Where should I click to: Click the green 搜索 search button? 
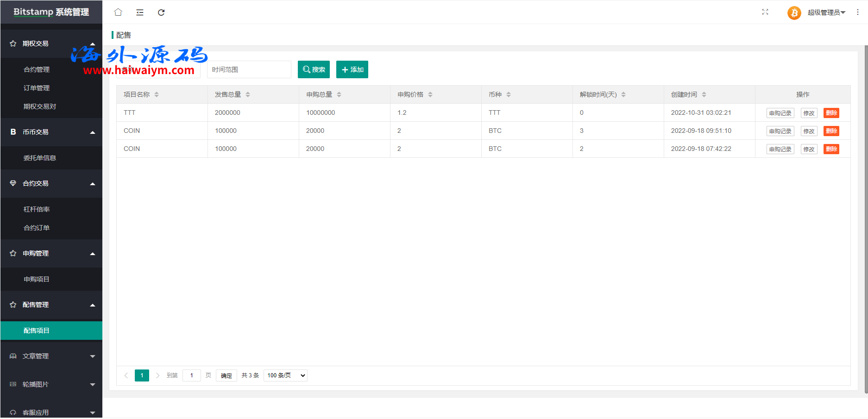pos(314,69)
